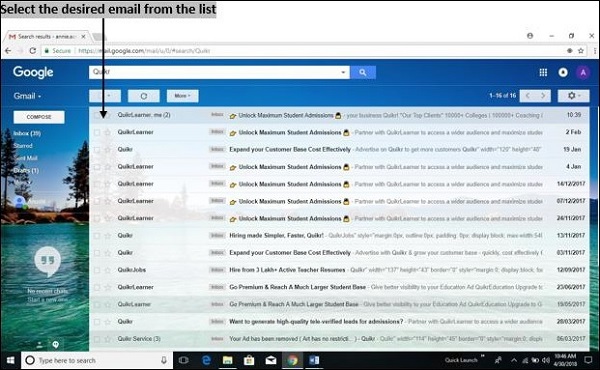Image resolution: width=600 pixels, height=370 pixels.
Task: Open the select-all dropdown button
Action: (105, 96)
